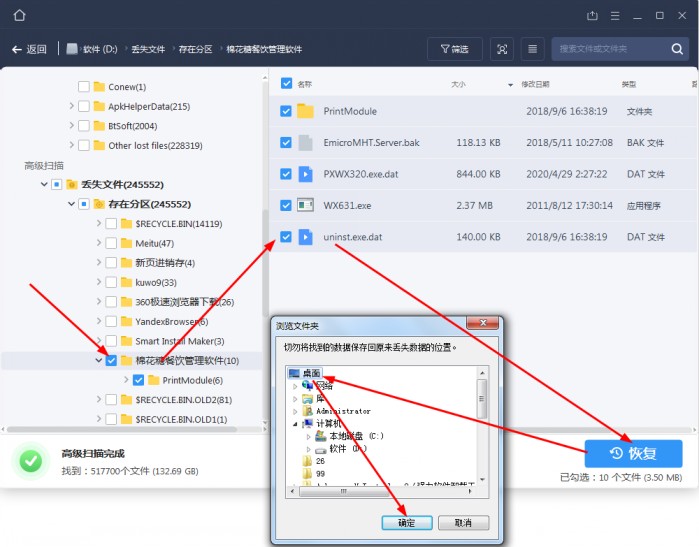Image resolution: width=699 pixels, height=547 pixels.
Task: Click the preview scan icon beside filter
Action: [502, 49]
